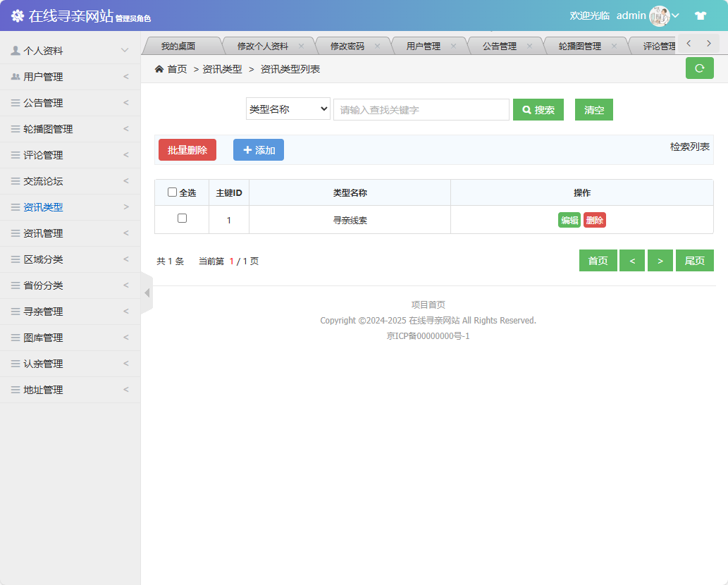Click the home icon in the breadcrumb
Image resolution: width=728 pixels, height=585 pixels.
pos(159,70)
